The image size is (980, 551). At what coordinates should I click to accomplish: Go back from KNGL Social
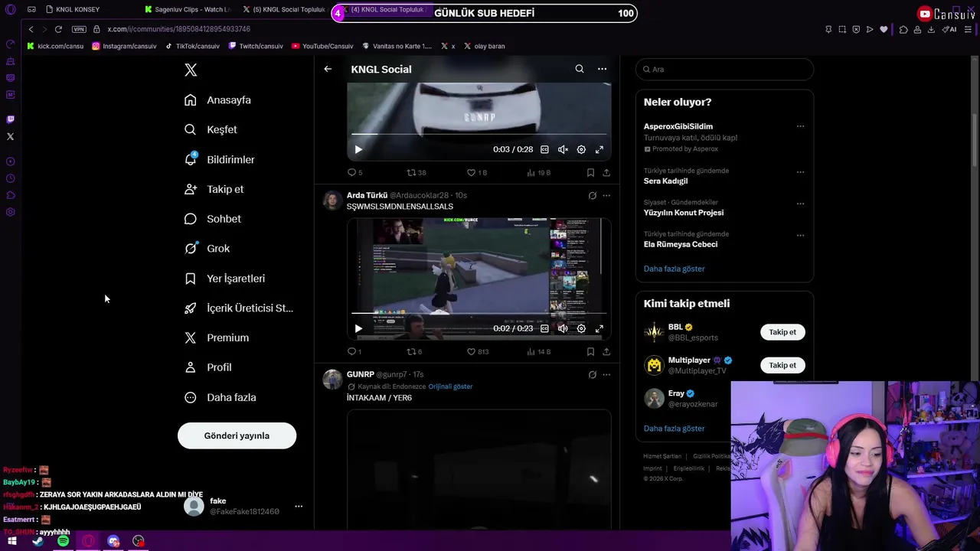click(328, 69)
